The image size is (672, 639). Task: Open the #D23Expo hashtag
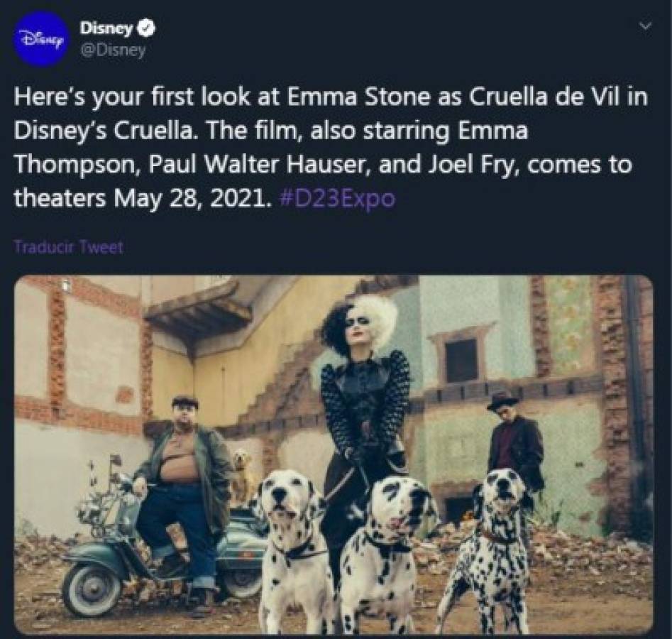(x=337, y=197)
